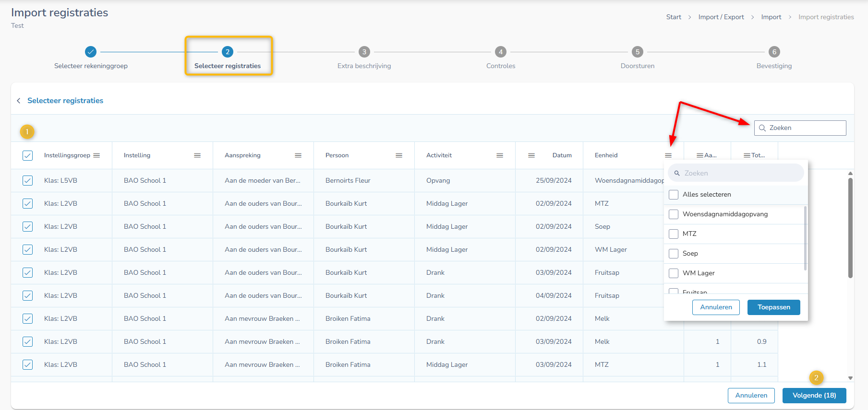
Task: Tick the Soep filter checkbox
Action: pos(674,254)
